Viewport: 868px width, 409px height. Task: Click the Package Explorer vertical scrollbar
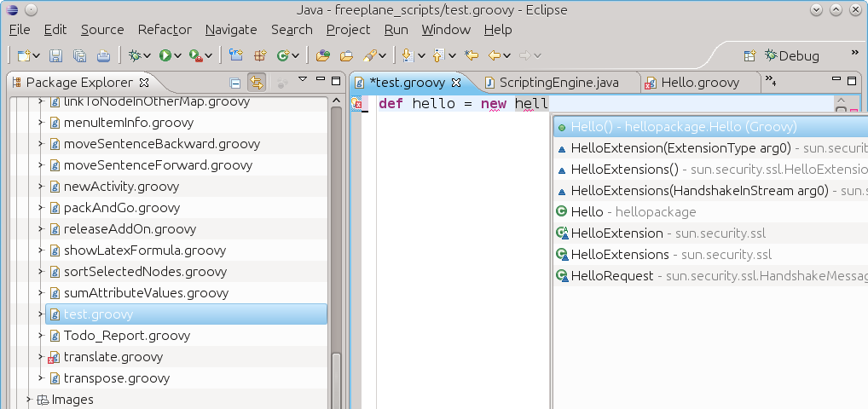(x=336, y=256)
